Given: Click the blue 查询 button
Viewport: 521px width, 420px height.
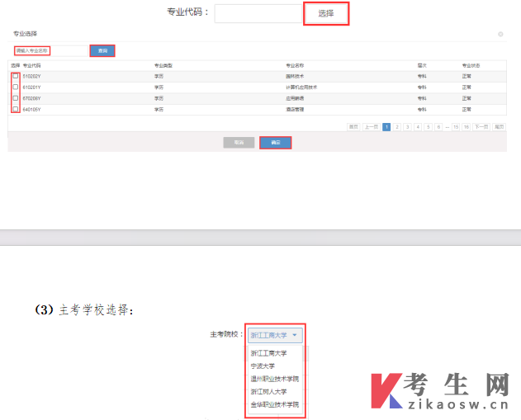Looking at the screenshot, I should coord(102,51).
